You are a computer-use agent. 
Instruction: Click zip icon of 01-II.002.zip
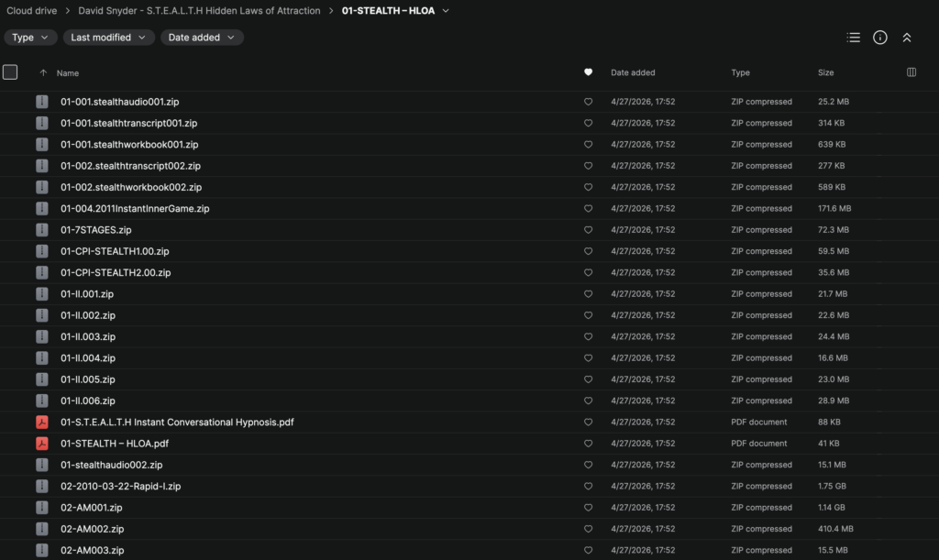[x=42, y=315]
